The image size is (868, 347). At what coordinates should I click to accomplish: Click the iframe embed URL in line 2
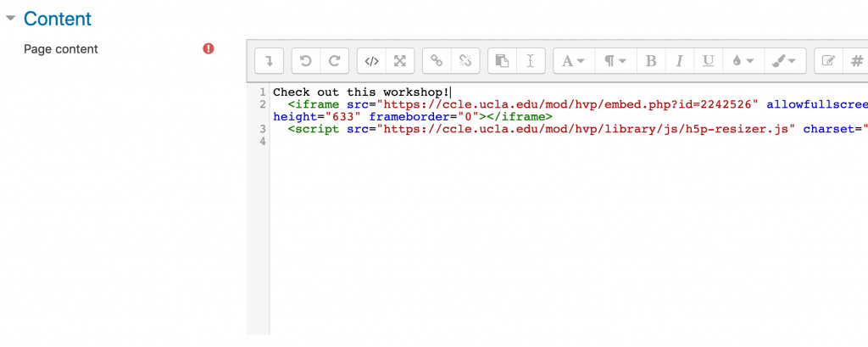click(567, 104)
